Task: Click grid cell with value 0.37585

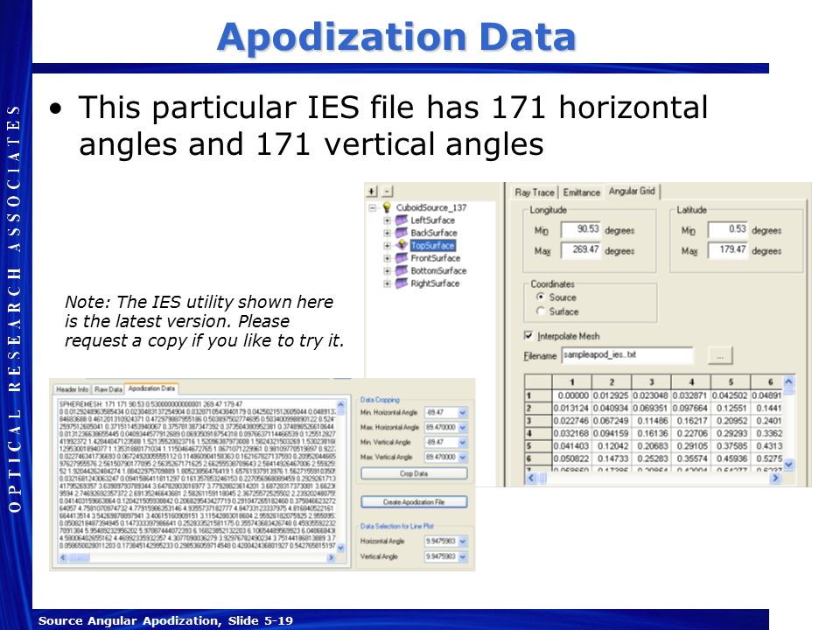Action: (730, 445)
